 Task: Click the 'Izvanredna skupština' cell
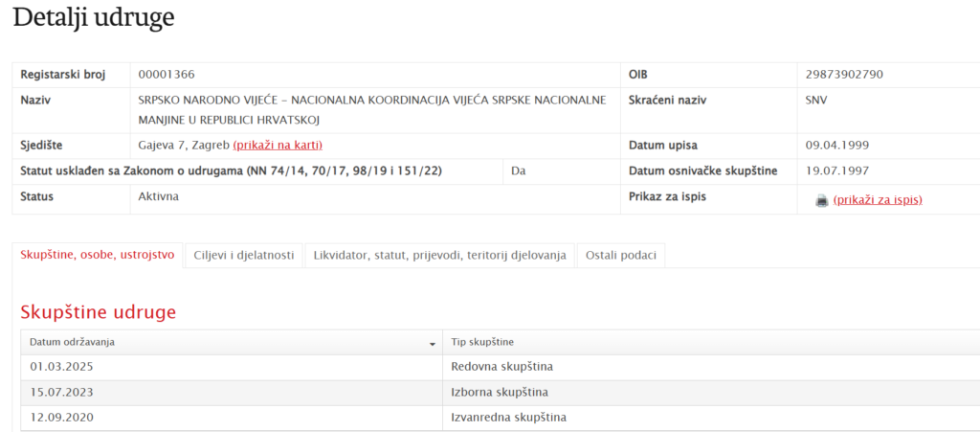click(x=508, y=417)
